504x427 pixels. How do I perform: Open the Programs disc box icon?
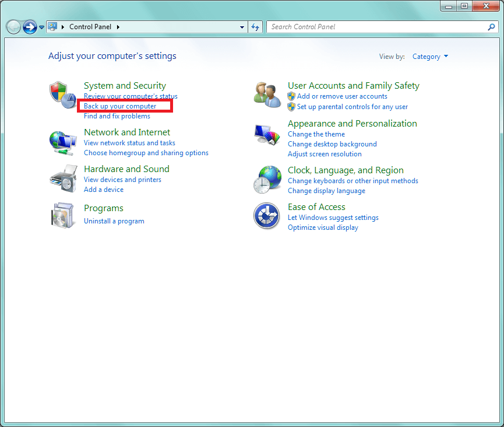(62, 215)
